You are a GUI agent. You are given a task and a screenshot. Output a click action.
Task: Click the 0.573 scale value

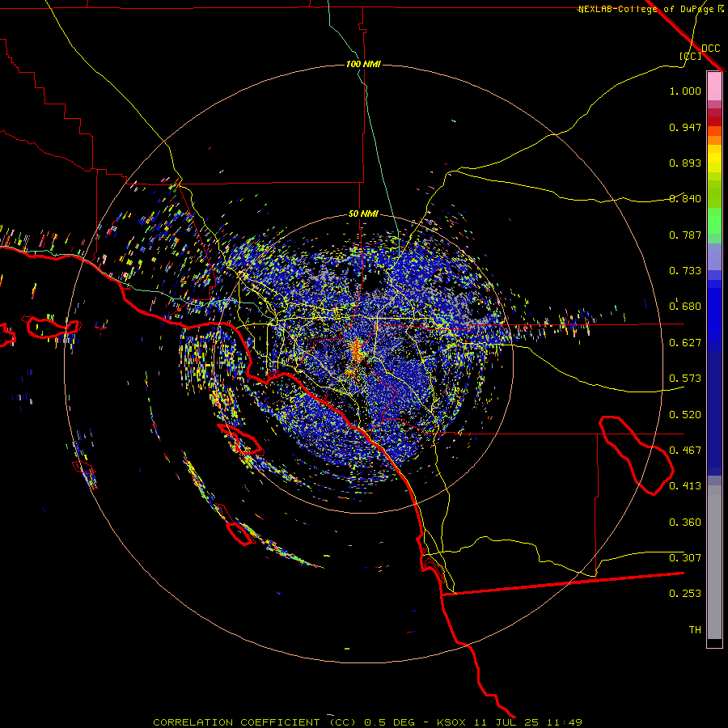click(x=685, y=379)
